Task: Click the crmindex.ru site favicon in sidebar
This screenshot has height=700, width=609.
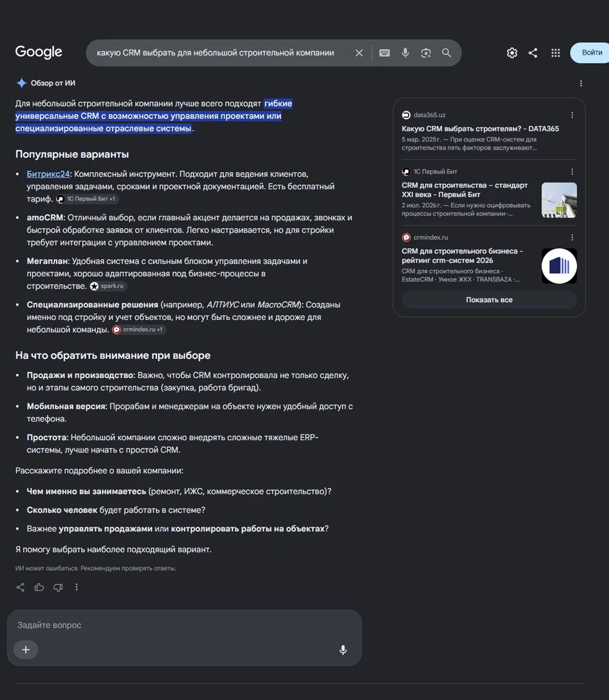Action: click(x=406, y=237)
